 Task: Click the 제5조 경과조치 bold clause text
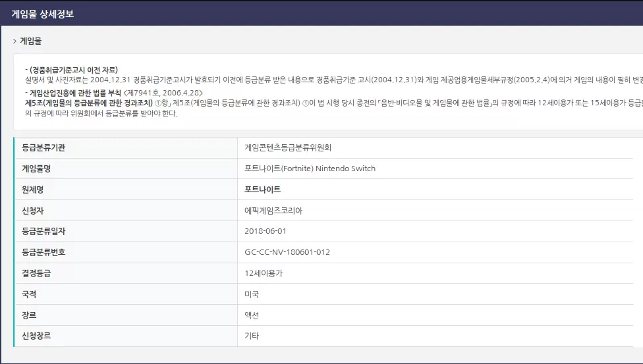89,103
